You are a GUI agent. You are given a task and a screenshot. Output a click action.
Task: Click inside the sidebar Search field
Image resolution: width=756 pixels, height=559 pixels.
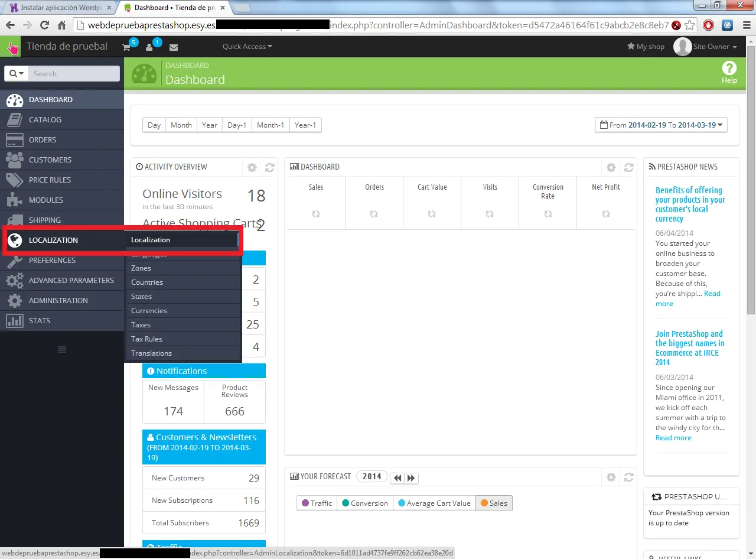pos(74,73)
